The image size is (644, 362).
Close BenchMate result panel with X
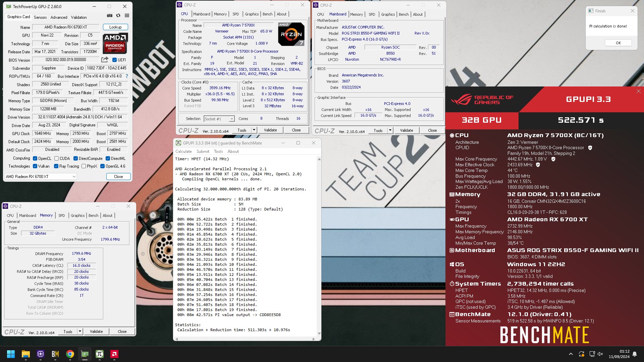[x=639, y=91]
